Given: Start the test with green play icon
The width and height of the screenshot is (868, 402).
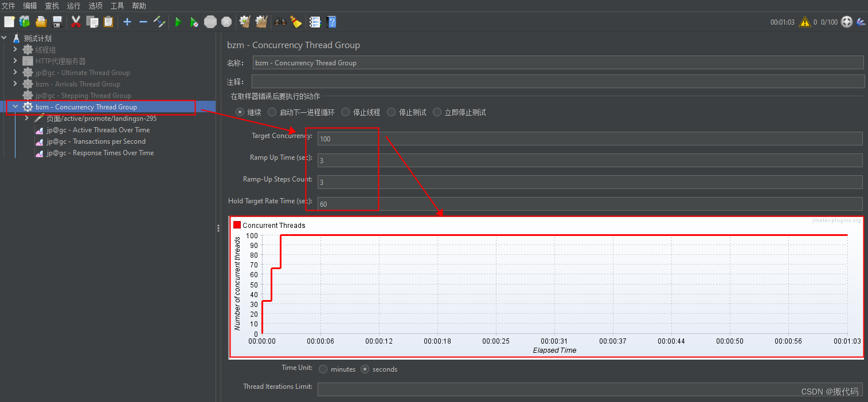Looking at the screenshot, I should tap(178, 22).
